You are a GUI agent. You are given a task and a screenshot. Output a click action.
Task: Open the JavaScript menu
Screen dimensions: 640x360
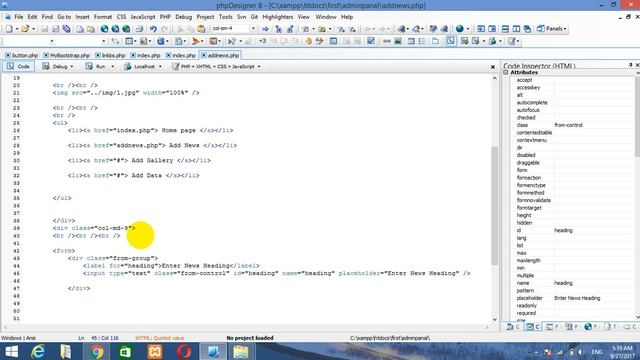pyautogui.click(x=143, y=17)
